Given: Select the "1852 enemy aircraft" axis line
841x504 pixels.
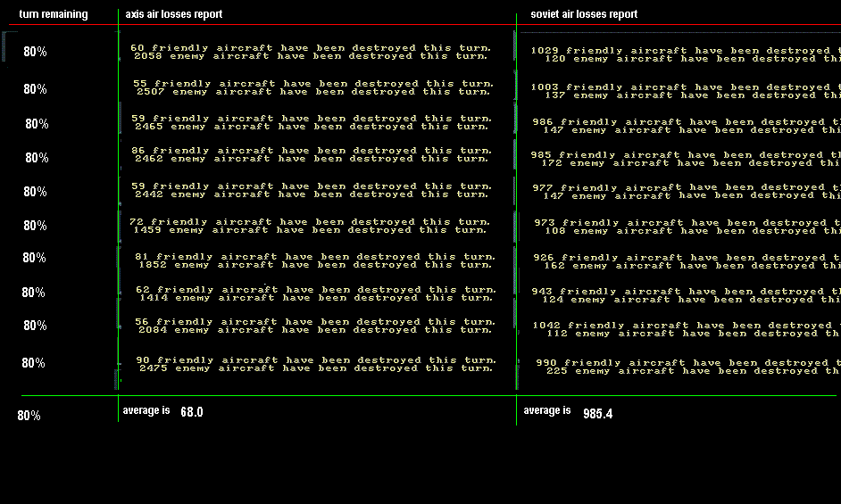Looking at the screenshot, I should pyautogui.click(x=315, y=265).
